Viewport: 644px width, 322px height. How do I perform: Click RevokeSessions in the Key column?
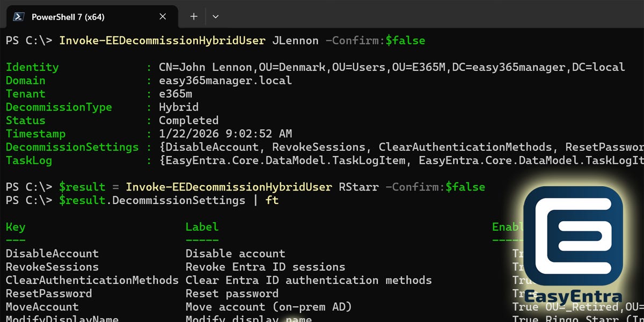(x=52, y=267)
